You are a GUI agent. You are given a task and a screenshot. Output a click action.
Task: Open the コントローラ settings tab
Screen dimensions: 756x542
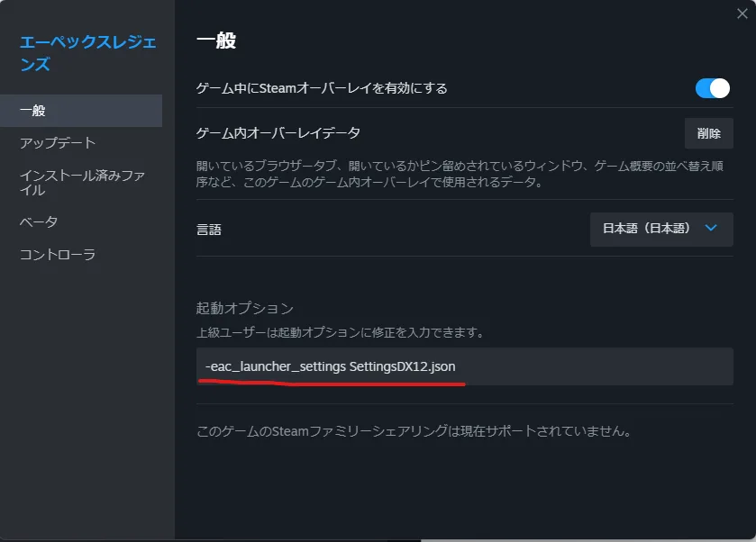tap(58, 254)
